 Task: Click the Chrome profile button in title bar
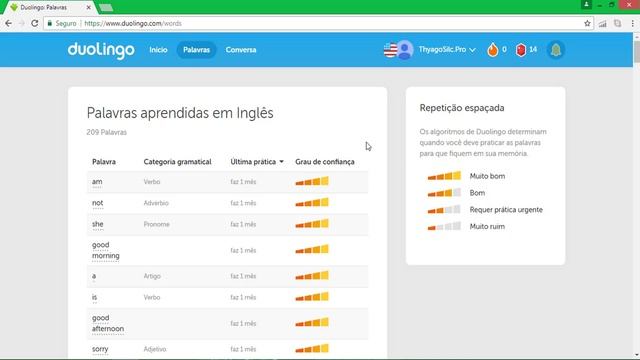point(586,4)
